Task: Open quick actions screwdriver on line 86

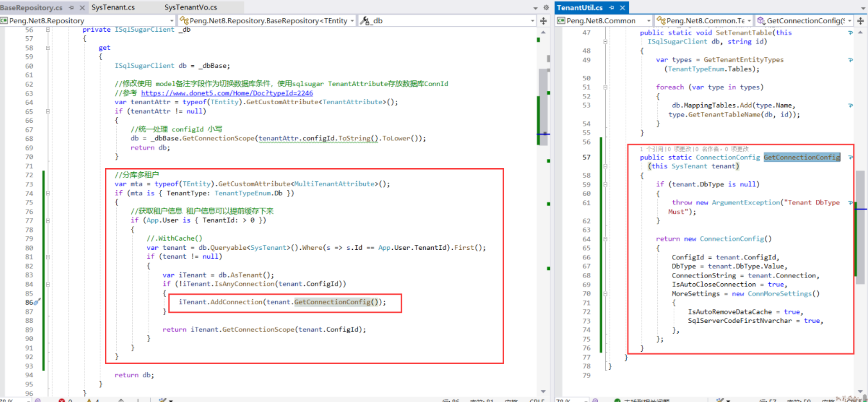Action: (x=37, y=302)
